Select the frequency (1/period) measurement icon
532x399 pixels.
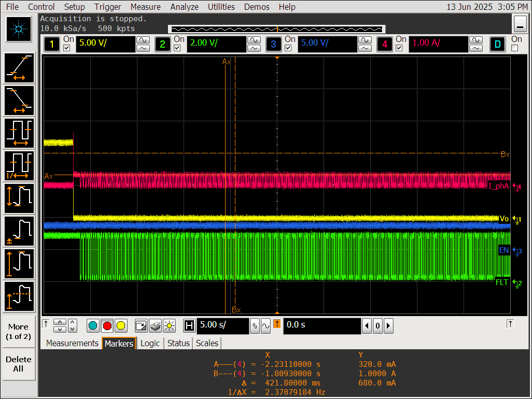click(x=19, y=166)
